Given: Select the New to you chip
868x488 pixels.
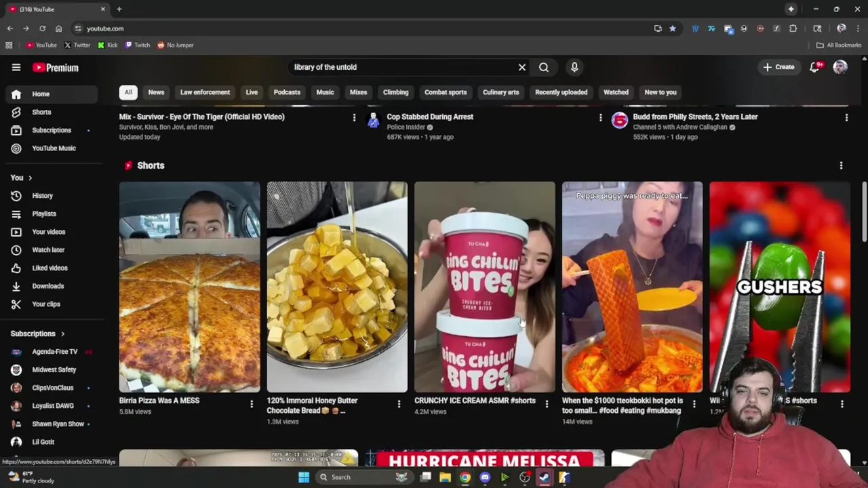Looking at the screenshot, I should coord(660,92).
